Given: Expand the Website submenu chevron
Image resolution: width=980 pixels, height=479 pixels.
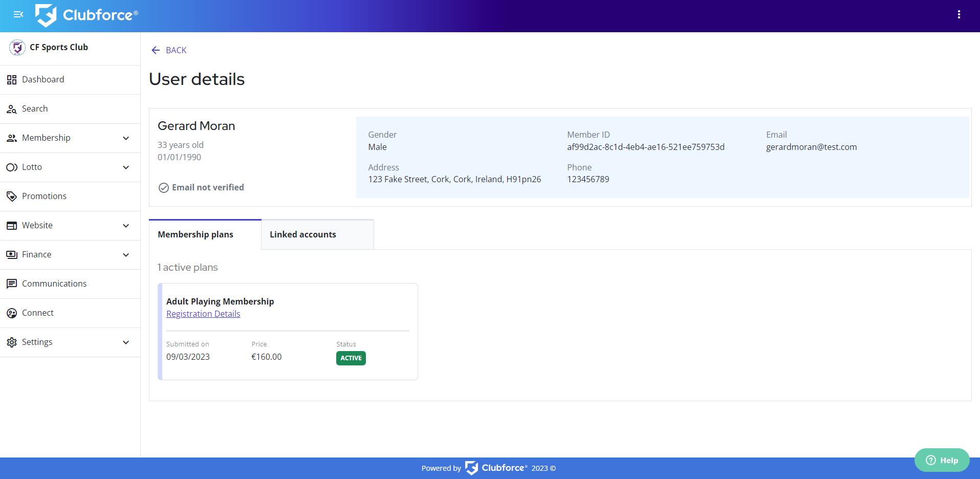Looking at the screenshot, I should point(126,226).
